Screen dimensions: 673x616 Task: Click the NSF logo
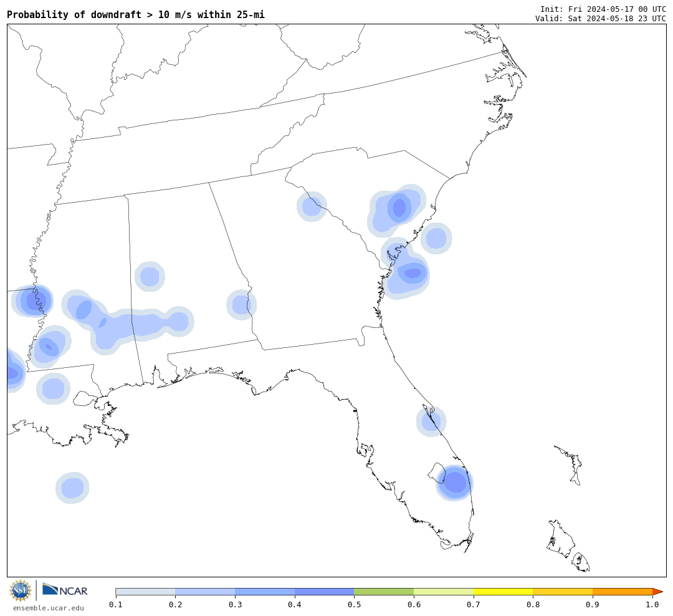pos(20,590)
